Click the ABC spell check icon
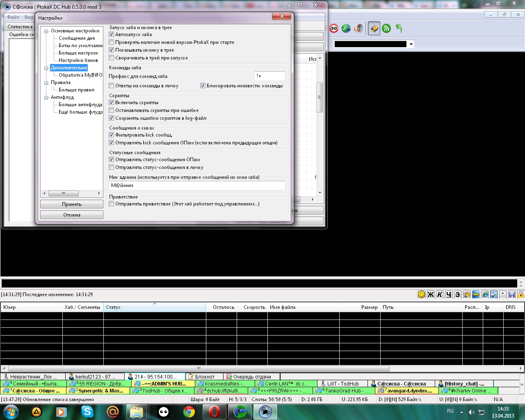Image resolution: width=525 pixels, height=420 pixels. point(494,294)
